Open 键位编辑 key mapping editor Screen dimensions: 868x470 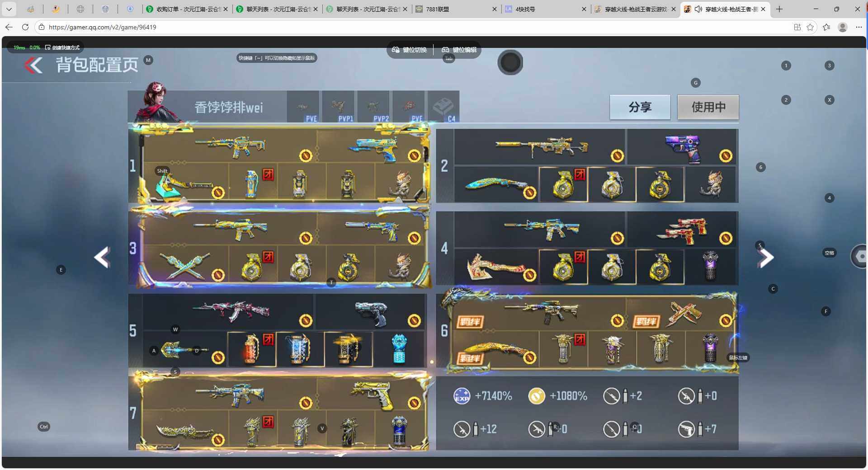pyautogui.click(x=459, y=50)
